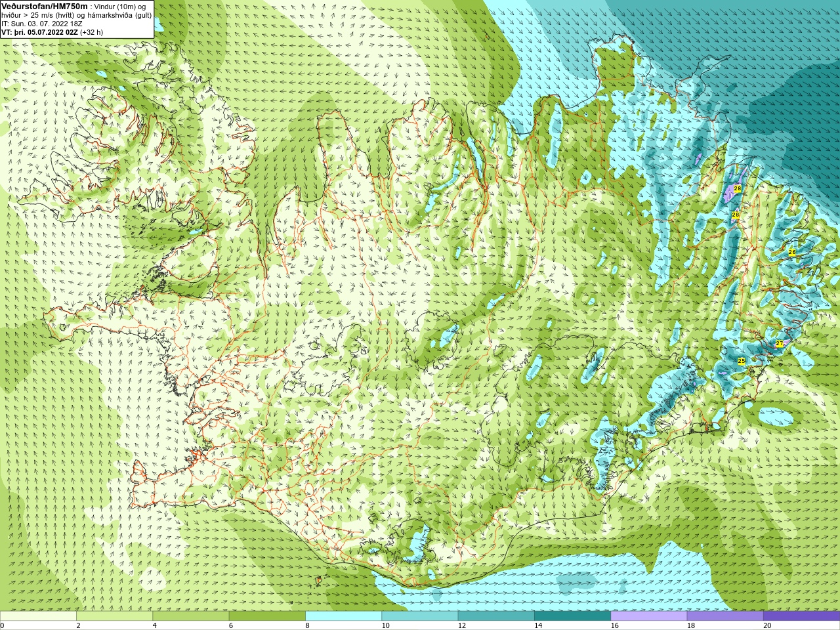This screenshot has width=840, height=630.
Task: Pick the 4–6 m/s green legend swatch
Action: pyautogui.click(x=191, y=616)
